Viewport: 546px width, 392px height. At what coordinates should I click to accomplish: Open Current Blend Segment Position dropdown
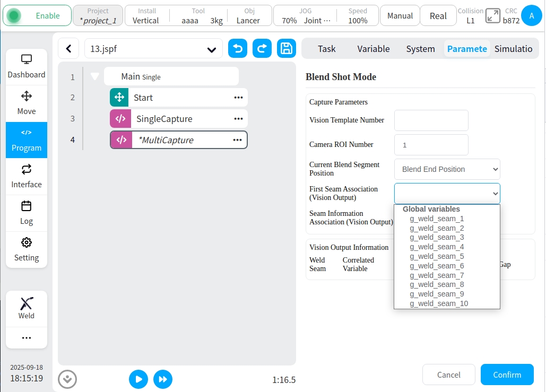click(447, 169)
